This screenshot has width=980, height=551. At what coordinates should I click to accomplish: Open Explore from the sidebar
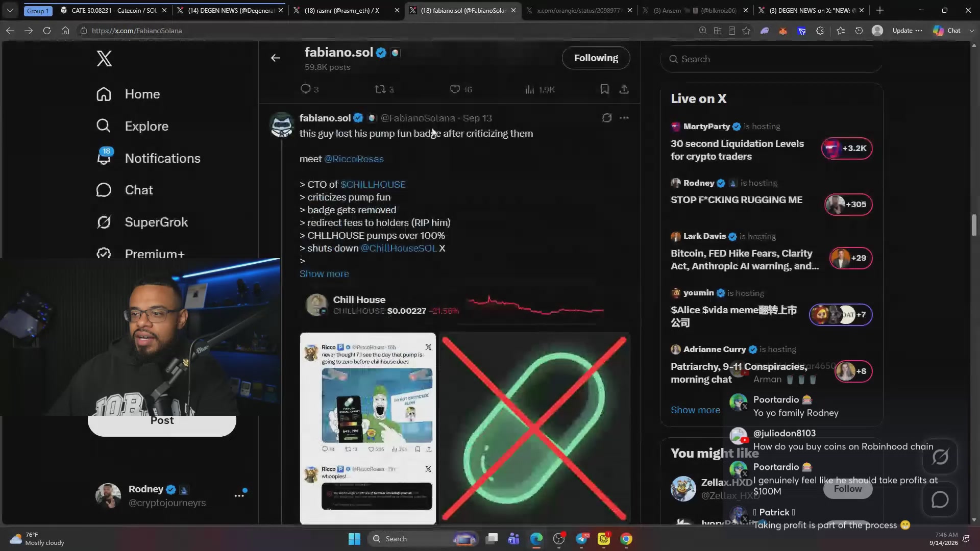pyautogui.click(x=132, y=126)
